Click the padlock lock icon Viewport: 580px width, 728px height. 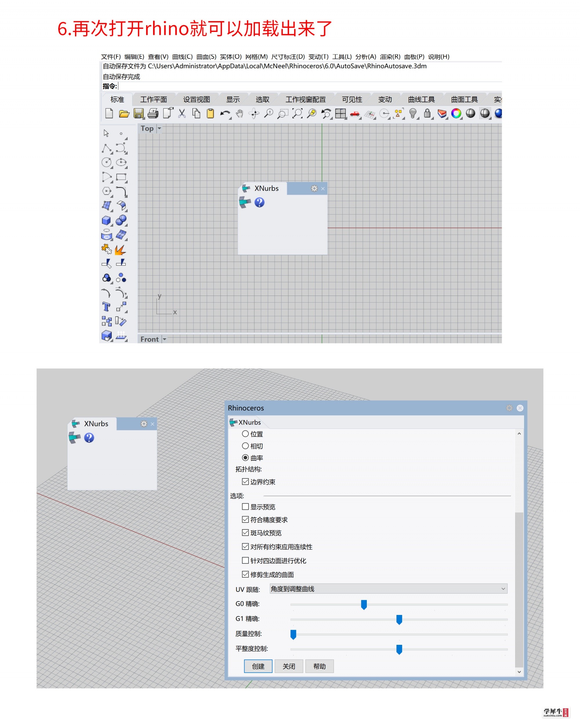pos(427,113)
